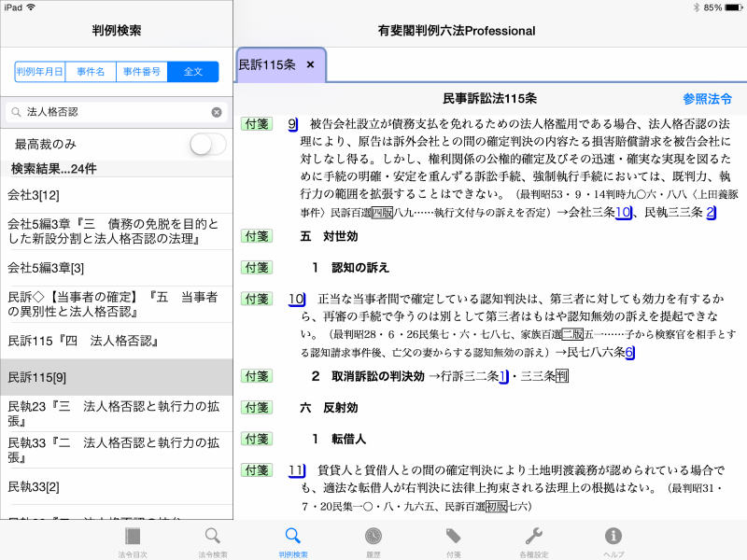747x560 pixels.
Task: Open the 履歴 history clock icon
Action: point(373,537)
